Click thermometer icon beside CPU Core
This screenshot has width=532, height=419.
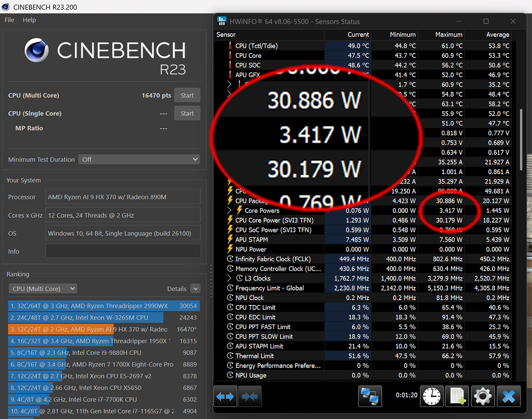click(x=230, y=55)
